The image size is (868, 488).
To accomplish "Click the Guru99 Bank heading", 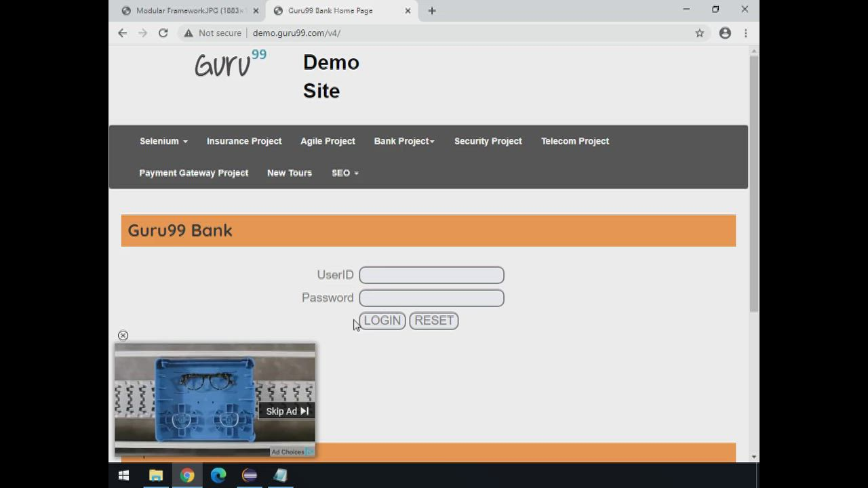I will coord(180,230).
